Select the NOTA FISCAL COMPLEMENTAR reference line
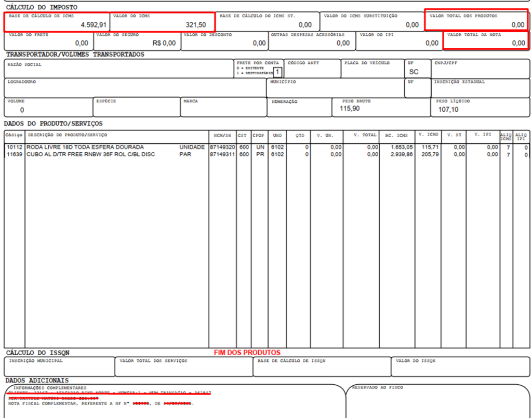Image resolution: width=532 pixels, height=418 pixels. [x=101, y=403]
